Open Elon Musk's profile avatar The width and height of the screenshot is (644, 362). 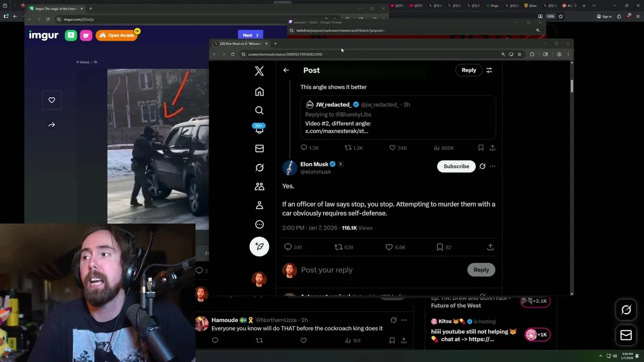289,167
